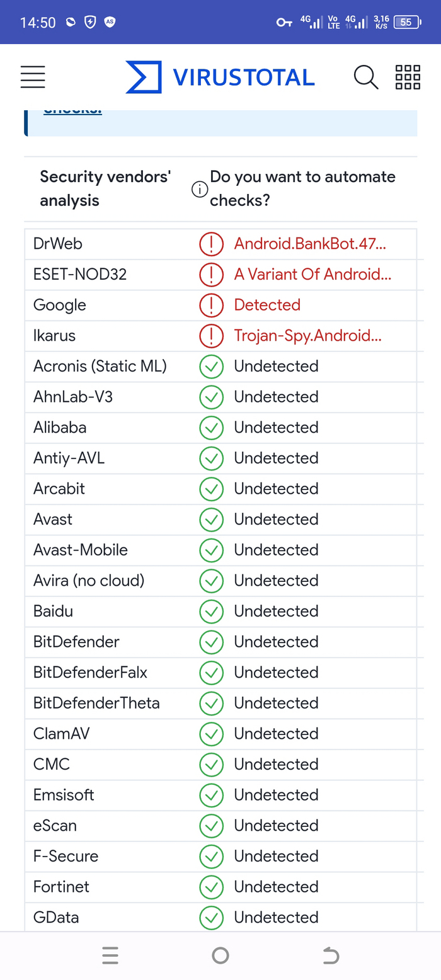Screen dimensions: 441x980
Task: Tap Google red detection alert icon
Action: coord(211,305)
